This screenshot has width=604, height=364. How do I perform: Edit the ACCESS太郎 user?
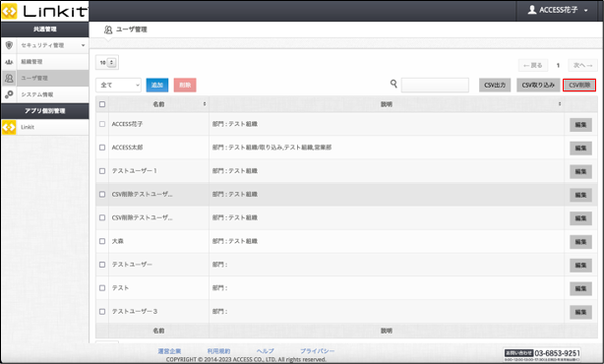click(580, 149)
